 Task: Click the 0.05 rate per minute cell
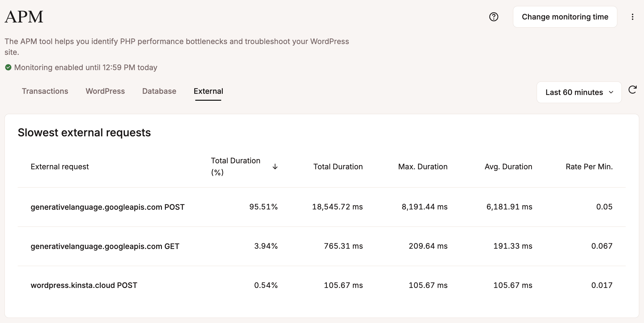[x=604, y=207]
